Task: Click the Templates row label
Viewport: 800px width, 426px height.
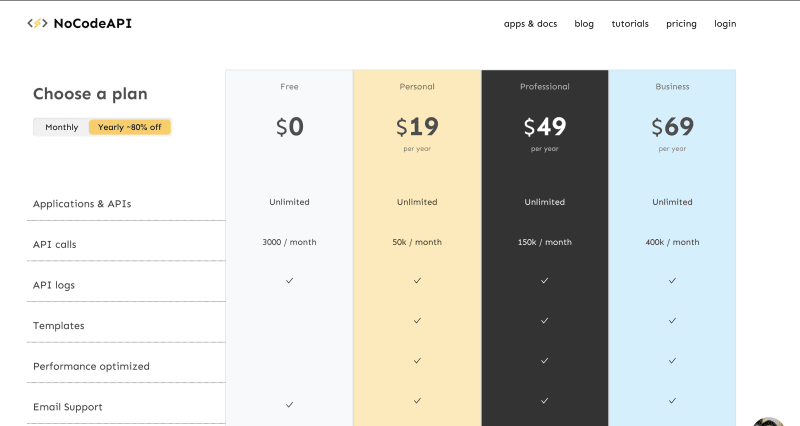Action: pos(59,325)
